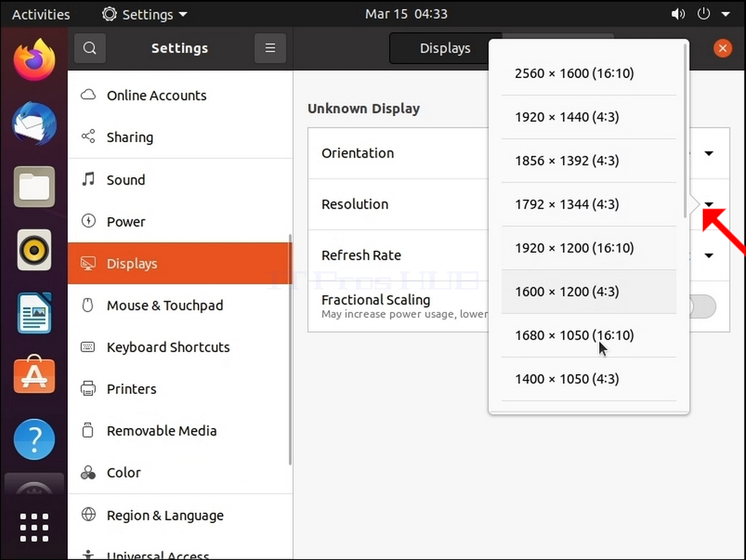
Task: Go to Power settings
Action: click(180, 222)
